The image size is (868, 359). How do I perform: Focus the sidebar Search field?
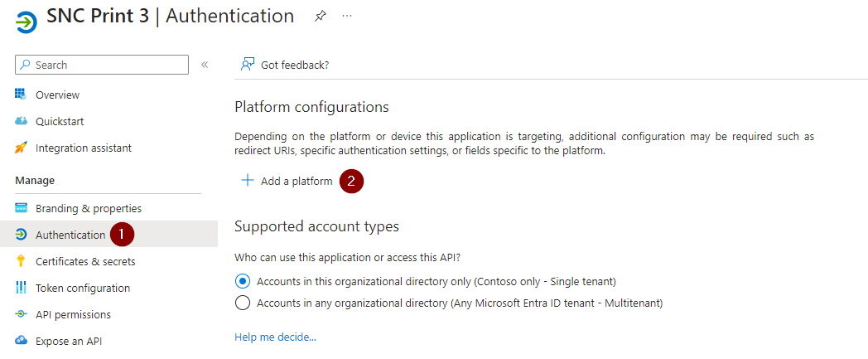coord(109,65)
